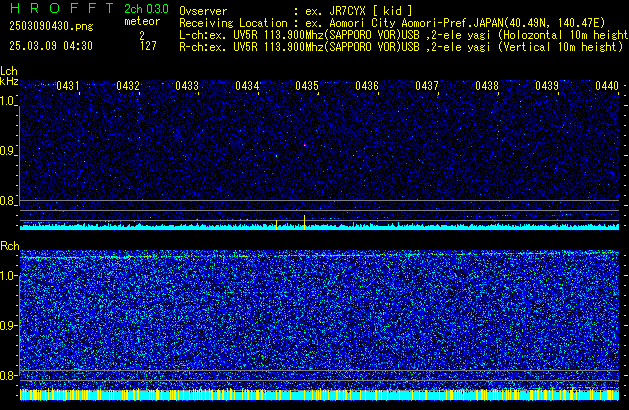Click the 0438 time marker
This screenshot has height=410, width=629.
487,86
